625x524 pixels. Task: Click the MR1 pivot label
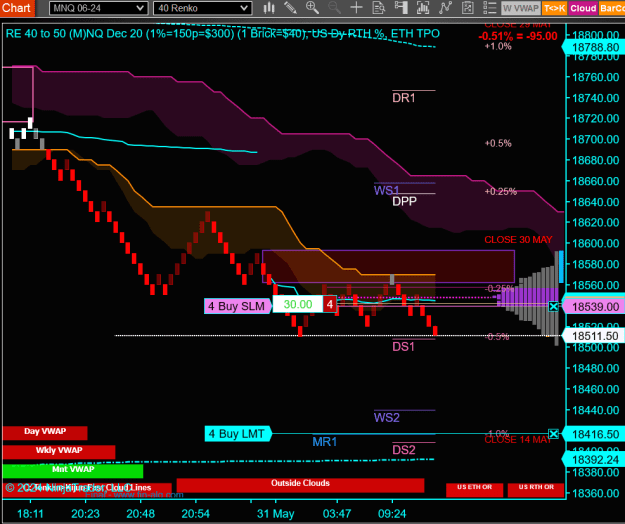(x=324, y=442)
